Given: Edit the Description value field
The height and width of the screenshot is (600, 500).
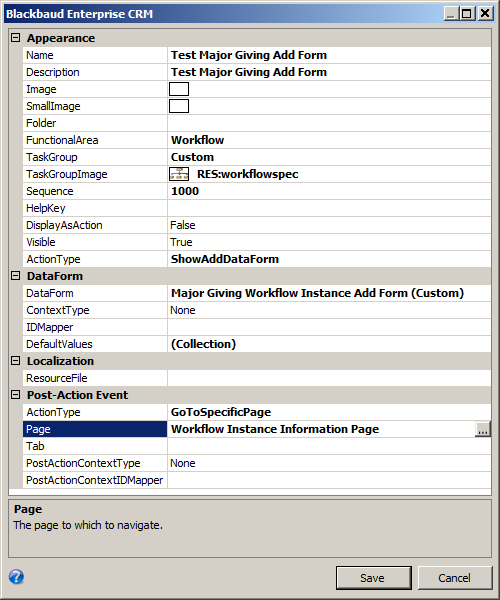Looking at the screenshot, I should [329, 72].
